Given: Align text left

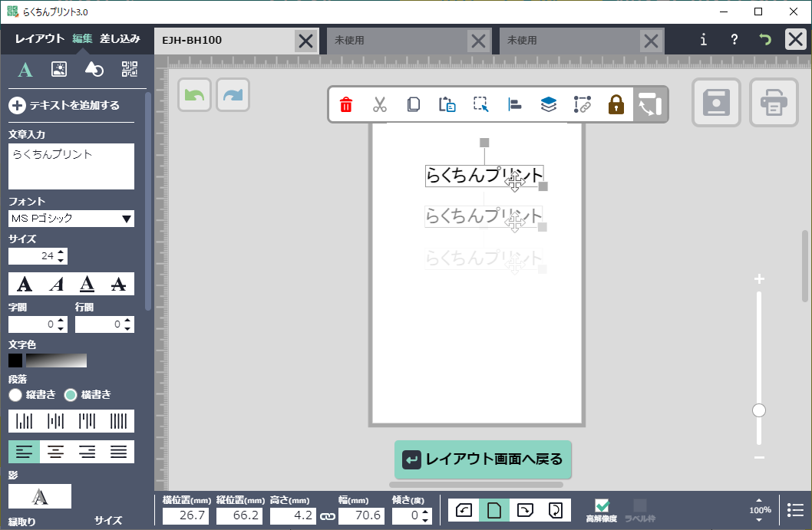Looking at the screenshot, I should point(25,452).
